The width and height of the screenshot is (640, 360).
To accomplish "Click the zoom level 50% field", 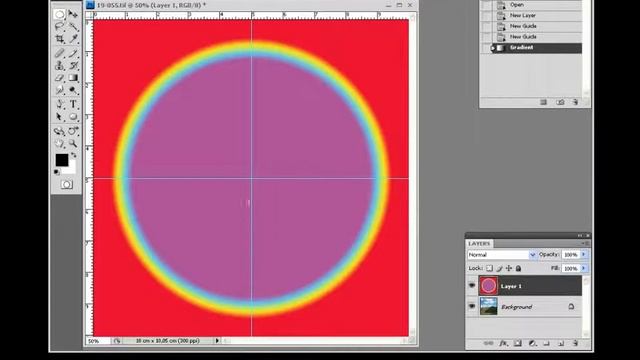I will 97,341.
